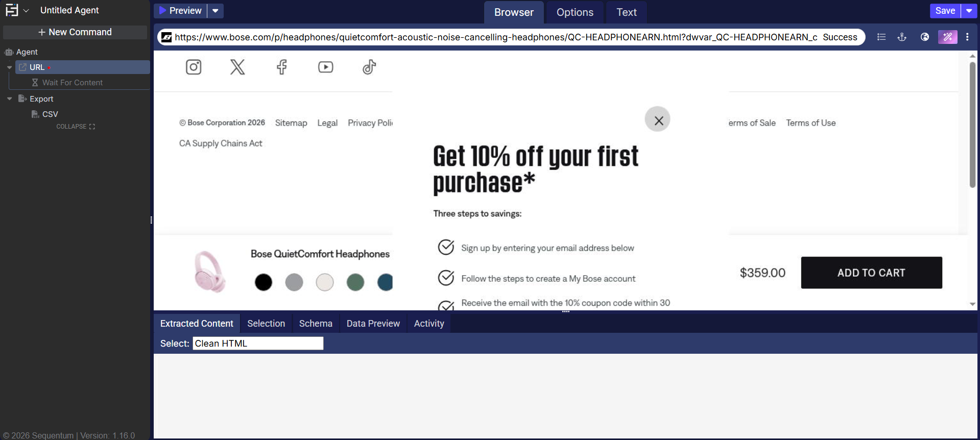980x440 pixels.
Task: Switch to Extracted Content tab
Action: pyautogui.click(x=197, y=324)
